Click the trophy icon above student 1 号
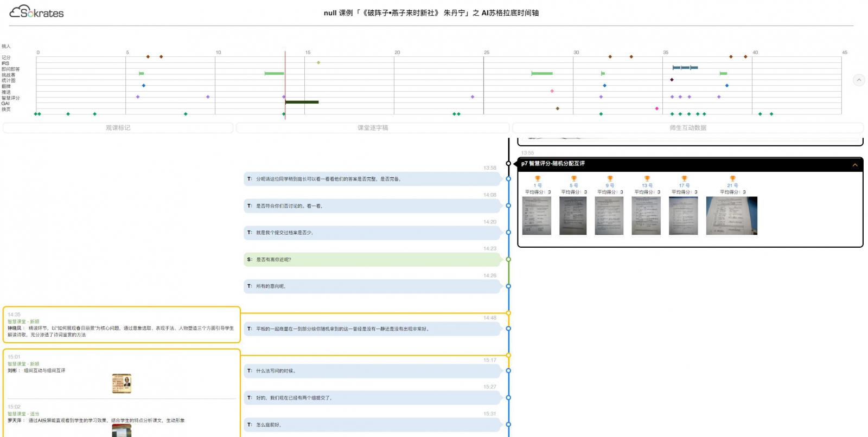 click(538, 178)
